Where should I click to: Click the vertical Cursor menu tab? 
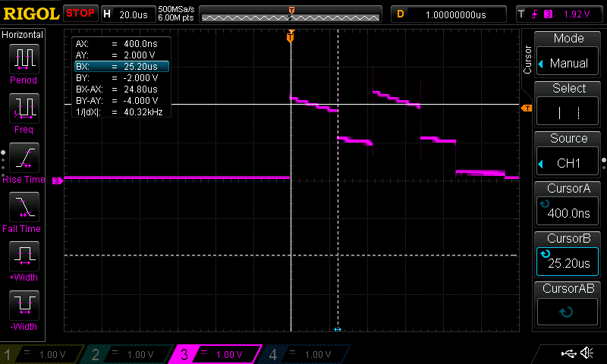click(527, 60)
